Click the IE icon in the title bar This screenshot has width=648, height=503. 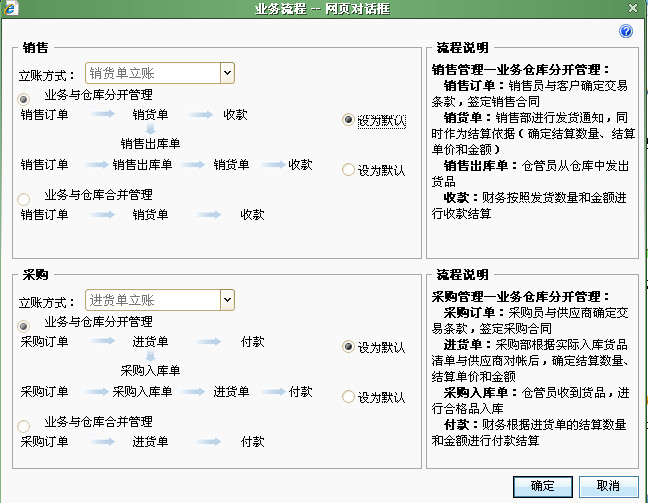10,8
